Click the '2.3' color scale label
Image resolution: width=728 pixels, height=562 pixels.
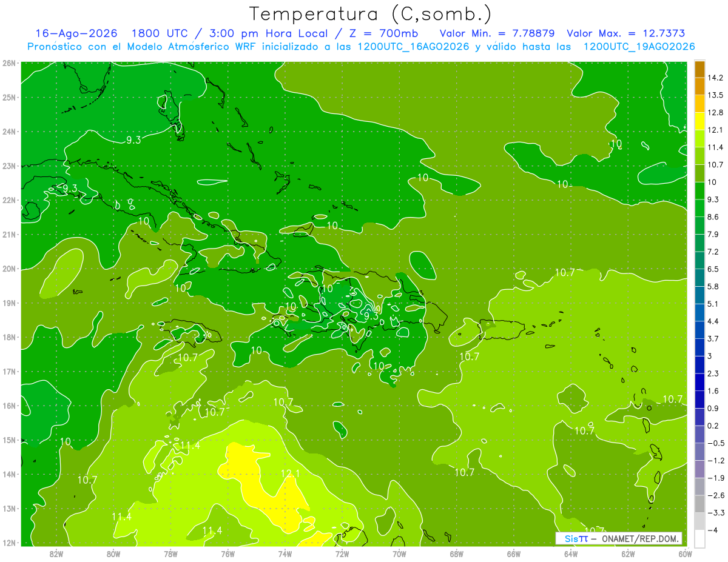click(x=714, y=373)
